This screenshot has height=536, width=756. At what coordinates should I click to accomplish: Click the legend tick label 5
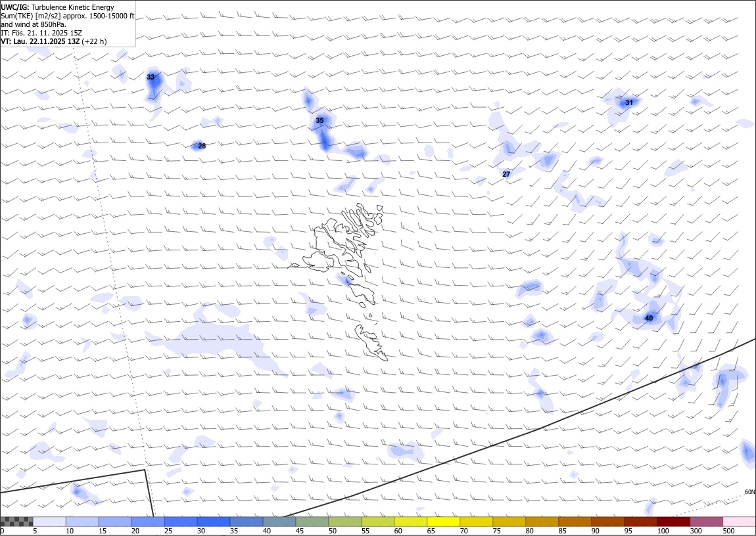(x=35, y=531)
